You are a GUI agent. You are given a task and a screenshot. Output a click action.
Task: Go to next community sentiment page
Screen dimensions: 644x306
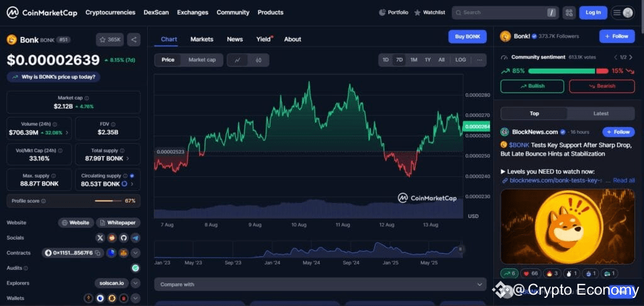coord(631,57)
